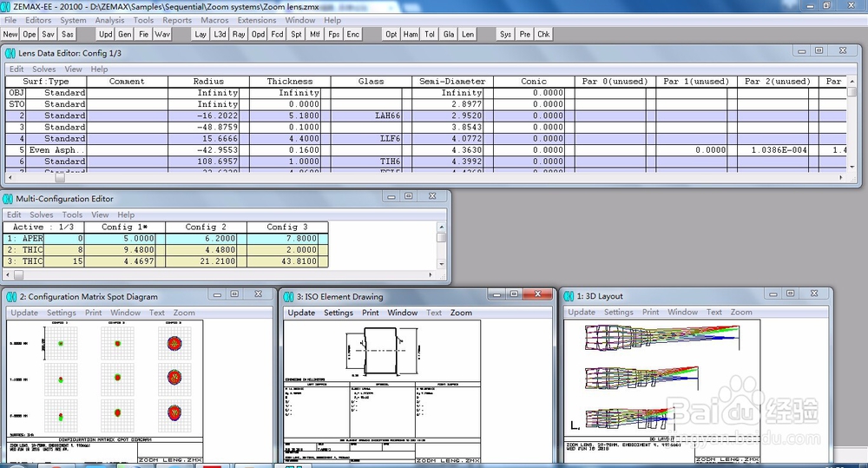Click Print in ISO Element Drawing window
This screenshot has height=468, width=868.
(x=371, y=313)
